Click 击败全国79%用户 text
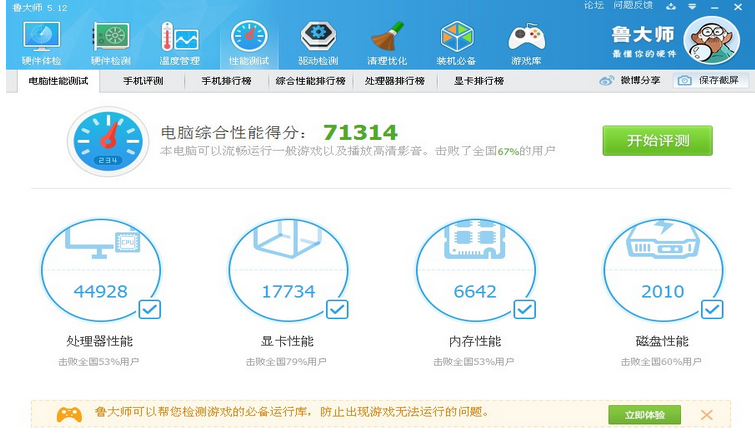The height and width of the screenshot is (448, 755). coord(286,361)
